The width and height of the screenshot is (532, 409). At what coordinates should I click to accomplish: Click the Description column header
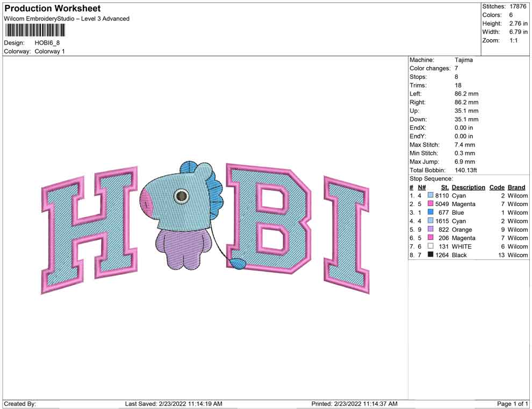468,187
